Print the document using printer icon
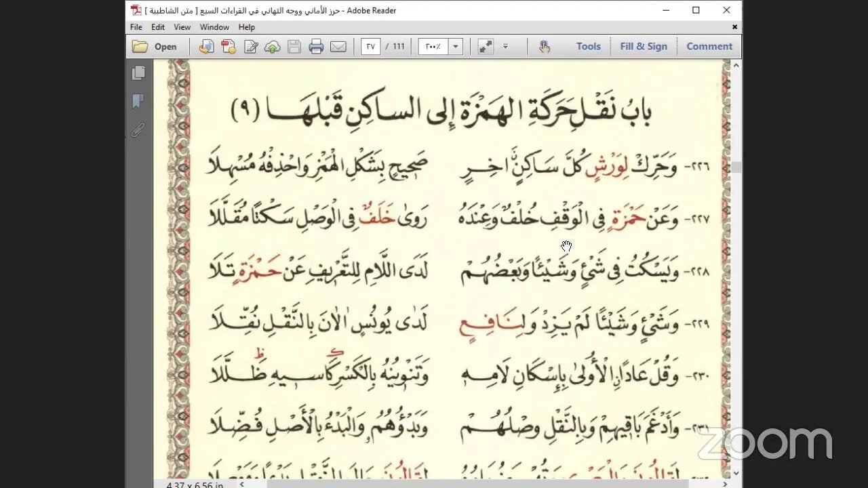868x488 pixels. click(316, 47)
